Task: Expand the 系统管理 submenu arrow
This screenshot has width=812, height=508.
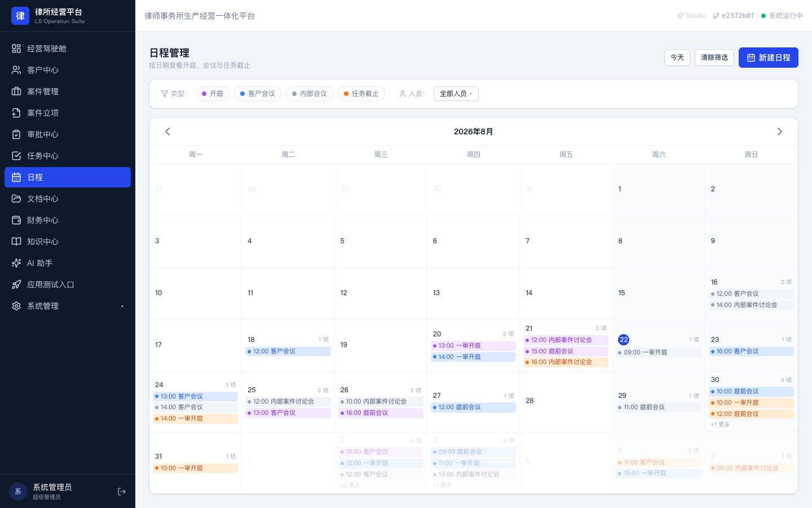Action: tap(122, 306)
